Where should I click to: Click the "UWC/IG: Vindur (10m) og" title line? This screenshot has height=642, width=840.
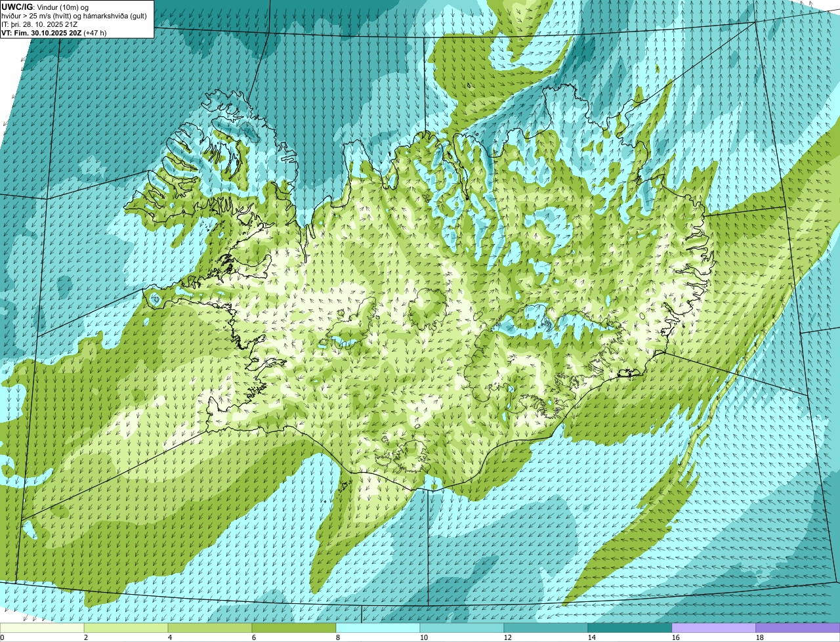(46, 7)
